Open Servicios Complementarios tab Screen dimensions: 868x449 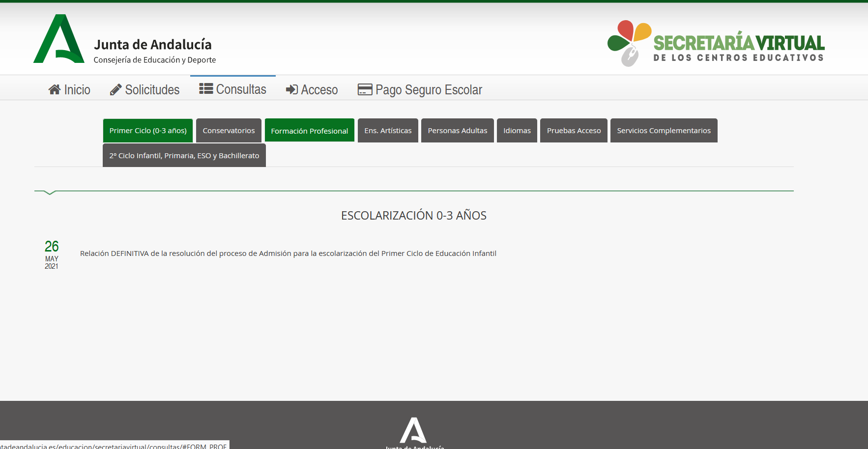(664, 131)
